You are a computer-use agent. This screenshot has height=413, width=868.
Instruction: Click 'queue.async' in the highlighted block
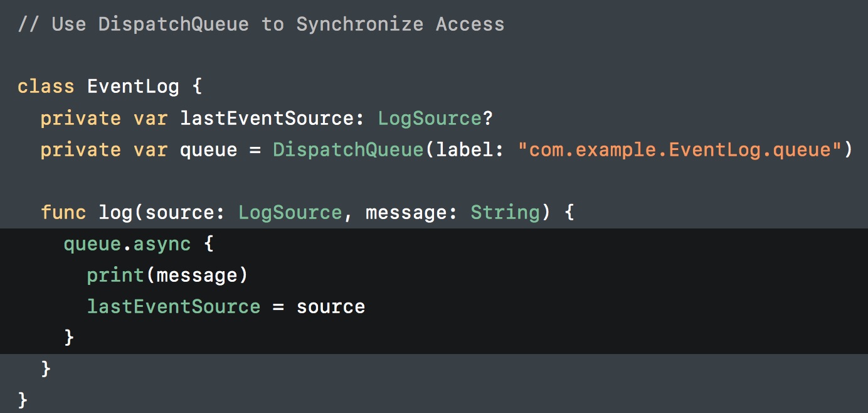[x=127, y=244]
